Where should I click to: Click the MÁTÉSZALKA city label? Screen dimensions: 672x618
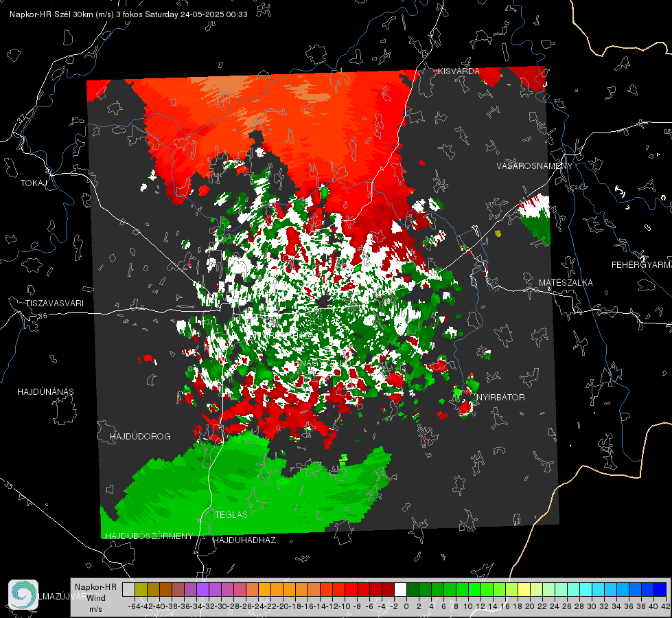[x=566, y=283]
